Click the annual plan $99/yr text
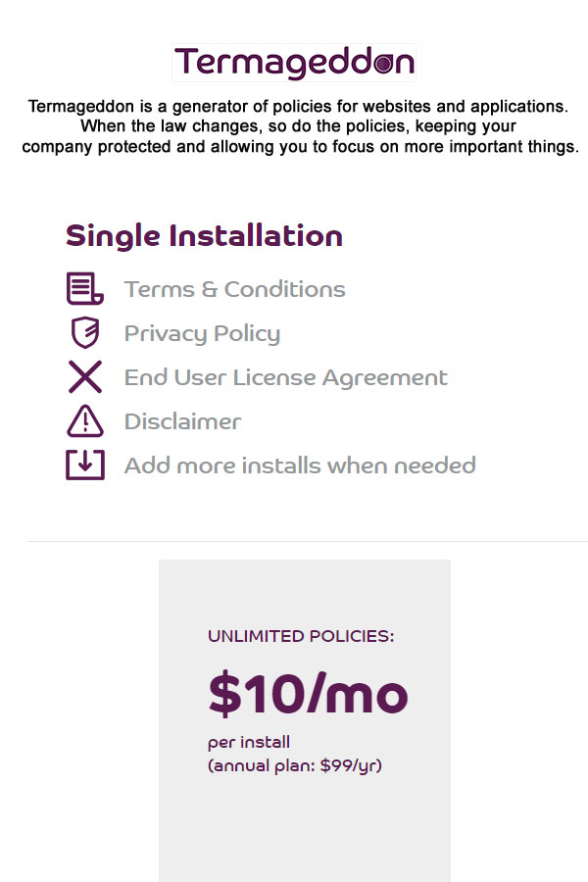Viewport: 588px width, 882px height. (x=295, y=766)
